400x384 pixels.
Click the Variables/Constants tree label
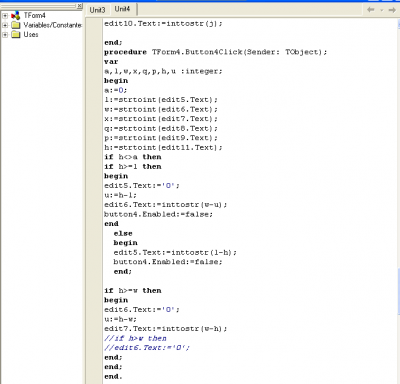[x=52, y=25]
